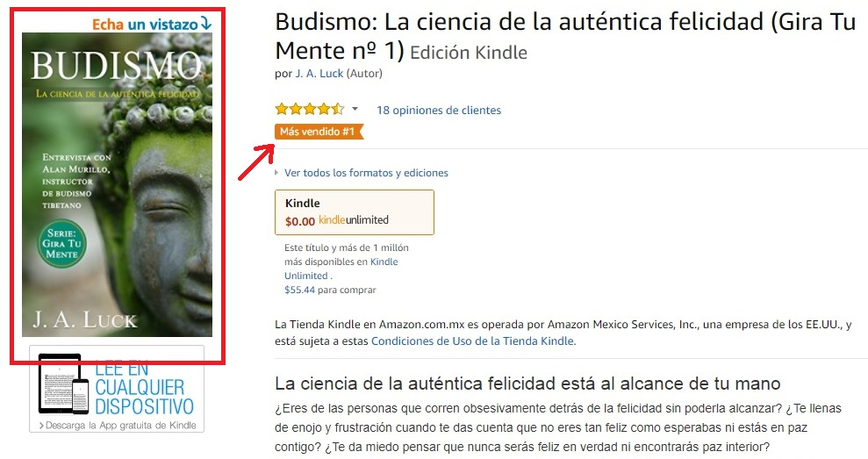The image size is (868, 459).
Task: Click author name J. A. Luck
Action: point(319,73)
